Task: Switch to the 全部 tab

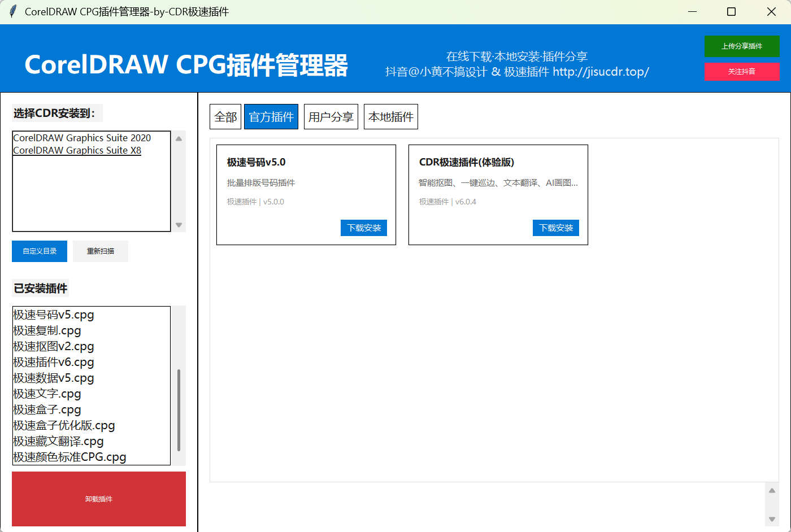Action: click(x=225, y=116)
